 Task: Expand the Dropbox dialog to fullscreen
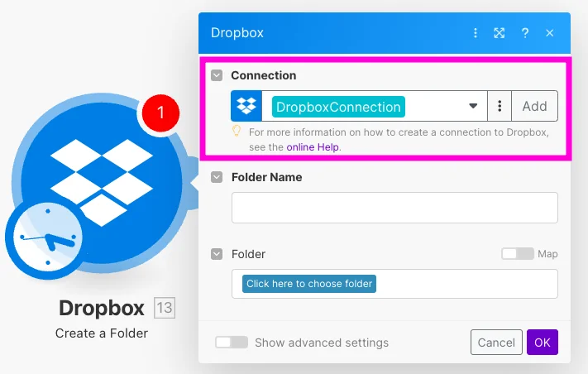500,33
